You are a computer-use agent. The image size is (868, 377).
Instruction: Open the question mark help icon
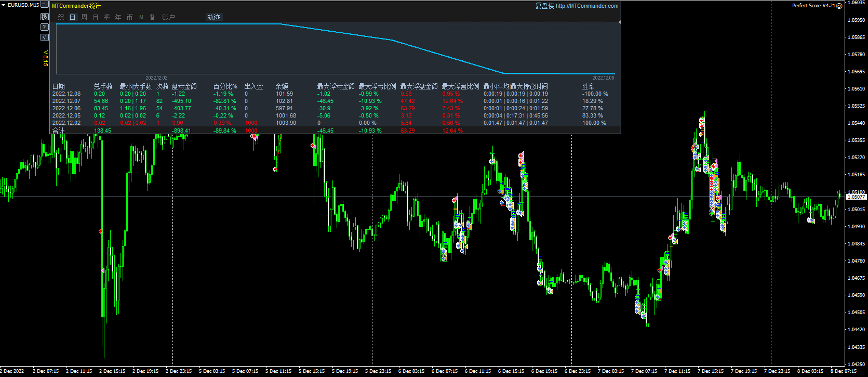(45, 27)
